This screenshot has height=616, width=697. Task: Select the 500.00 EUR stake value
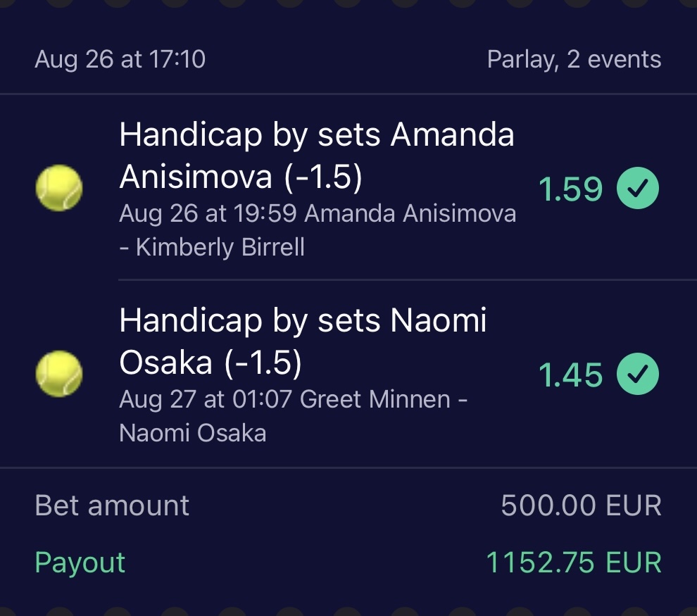click(581, 505)
